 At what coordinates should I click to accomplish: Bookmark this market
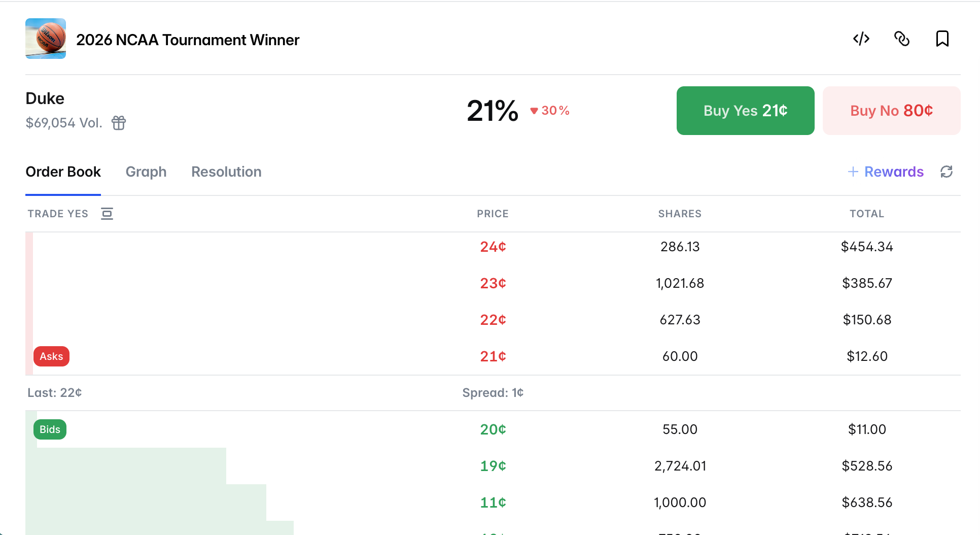(x=942, y=39)
